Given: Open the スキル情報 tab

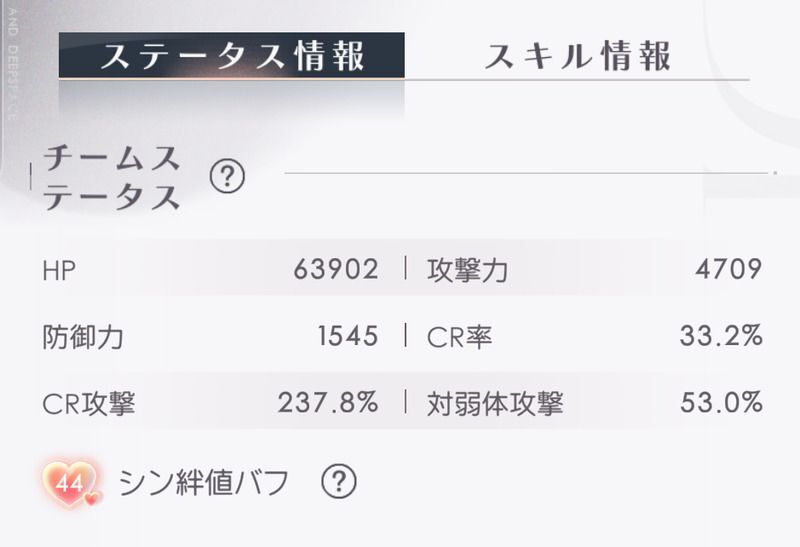Looking at the screenshot, I should point(577,56).
